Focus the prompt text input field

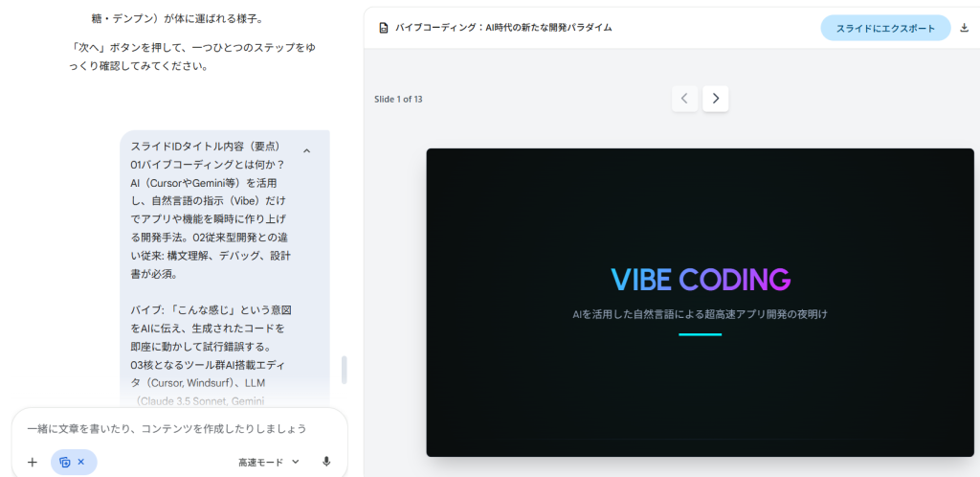[172, 428]
